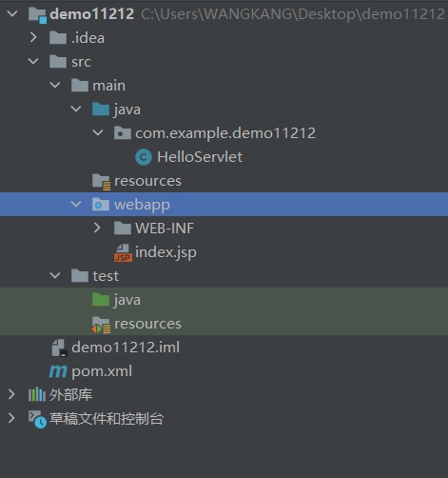Viewport: 448px width, 478px height.
Task: Click the Maven icon beside pom.xml
Action: [58, 371]
